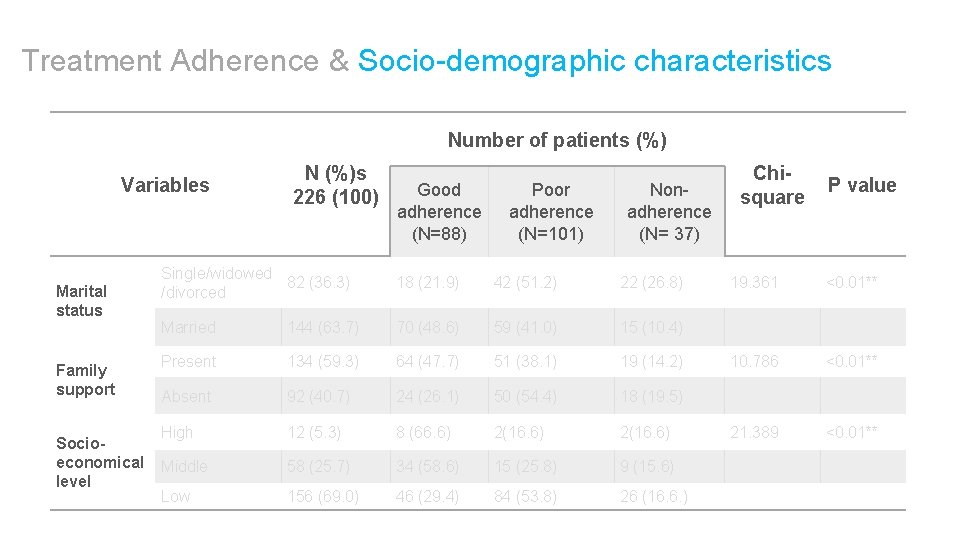Screen dimensions: 960x540
Task: Click the 'Chi-square' column header
Action: pyautogui.click(x=772, y=185)
